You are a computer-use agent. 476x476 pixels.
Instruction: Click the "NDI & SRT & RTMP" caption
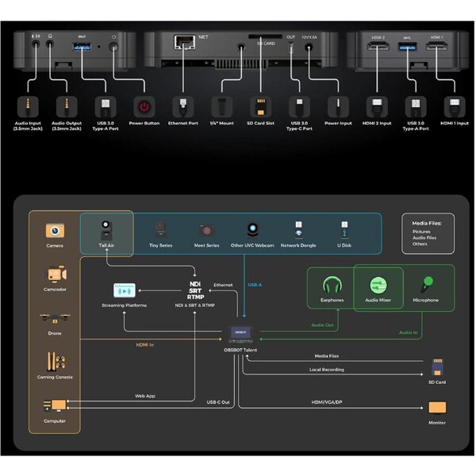click(195, 305)
